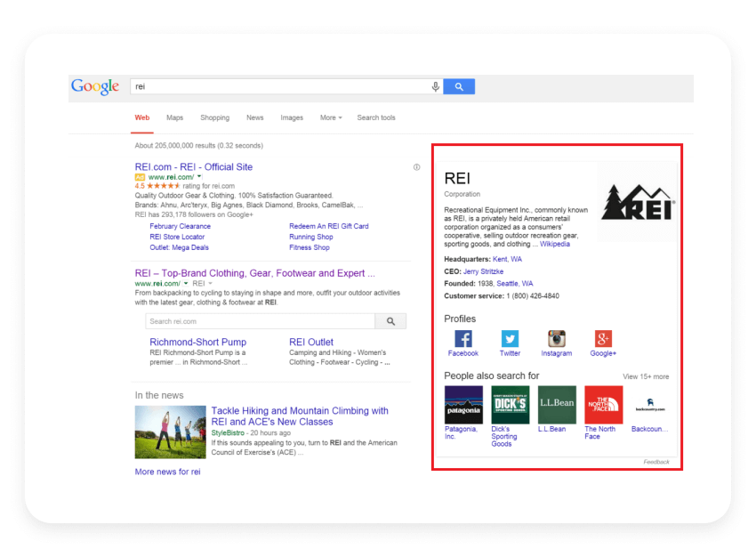
Task: Open the Search tools menu
Action: click(x=375, y=117)
